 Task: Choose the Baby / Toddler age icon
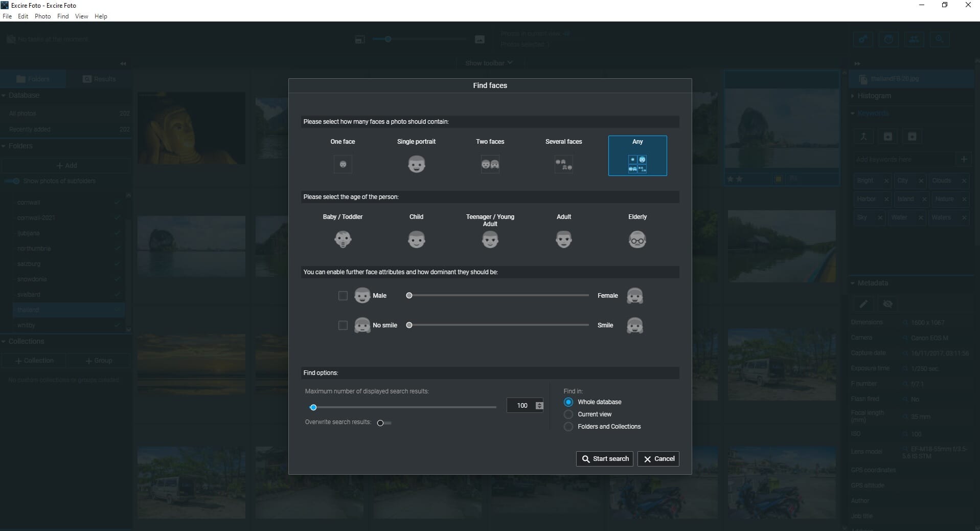(x=343, y=239)
